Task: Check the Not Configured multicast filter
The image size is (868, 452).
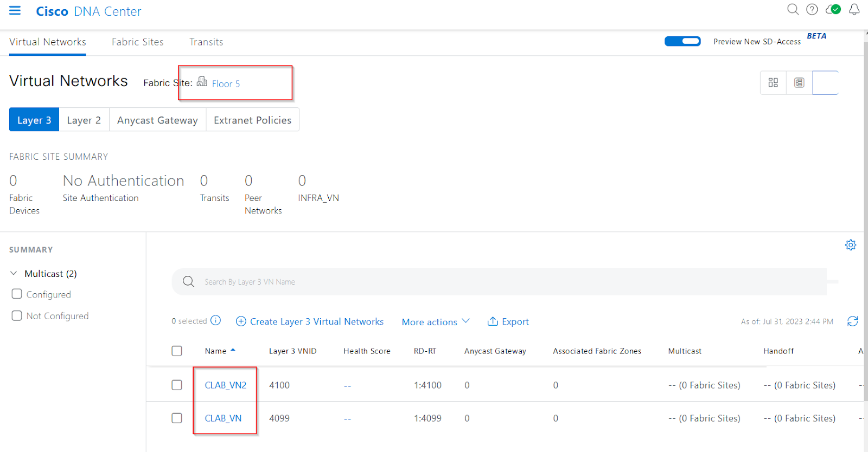Action: (x=17, y=315)
